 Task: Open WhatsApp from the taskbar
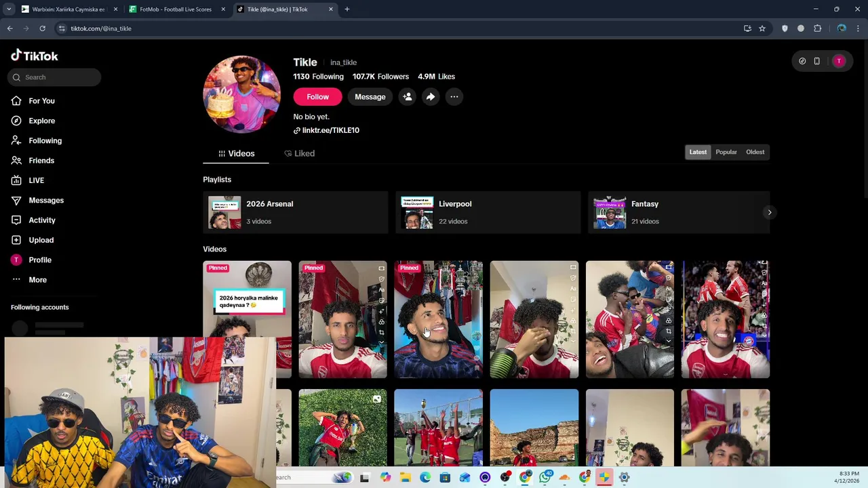point(545,477)
